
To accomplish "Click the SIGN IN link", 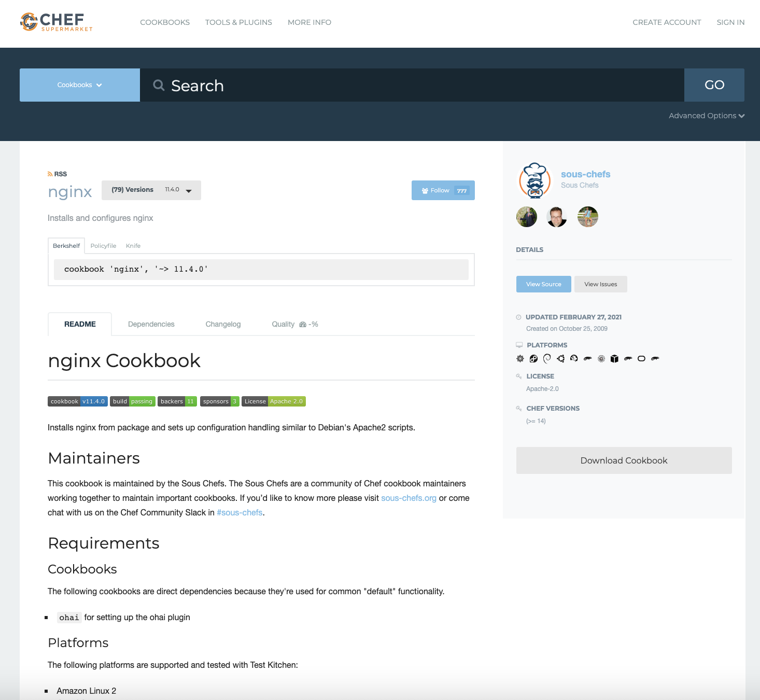I will tap(730, 22).
